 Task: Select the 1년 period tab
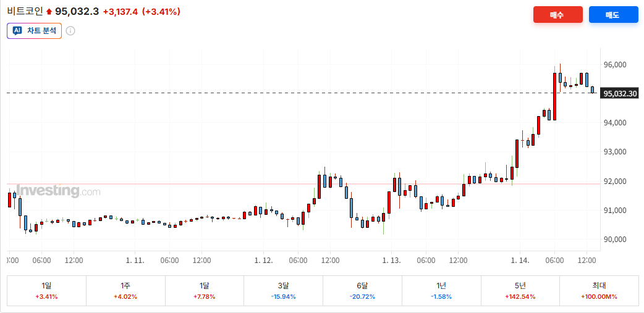[x=441, y=291]
